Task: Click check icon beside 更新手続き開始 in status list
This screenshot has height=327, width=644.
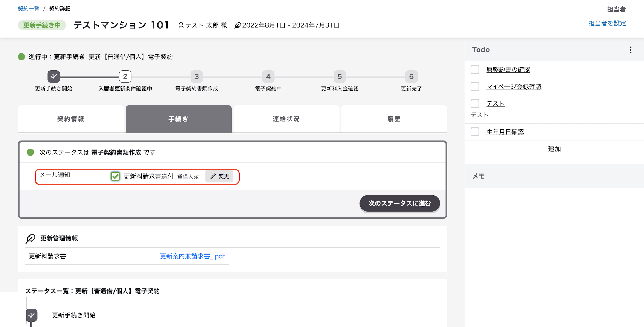Action: (32, 315)
